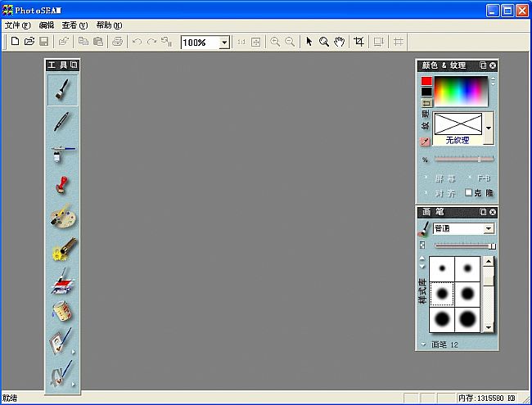This screenshot has width=532, height=405.
Task: Click the paste icon in toolbar
Action: point(98,42)
